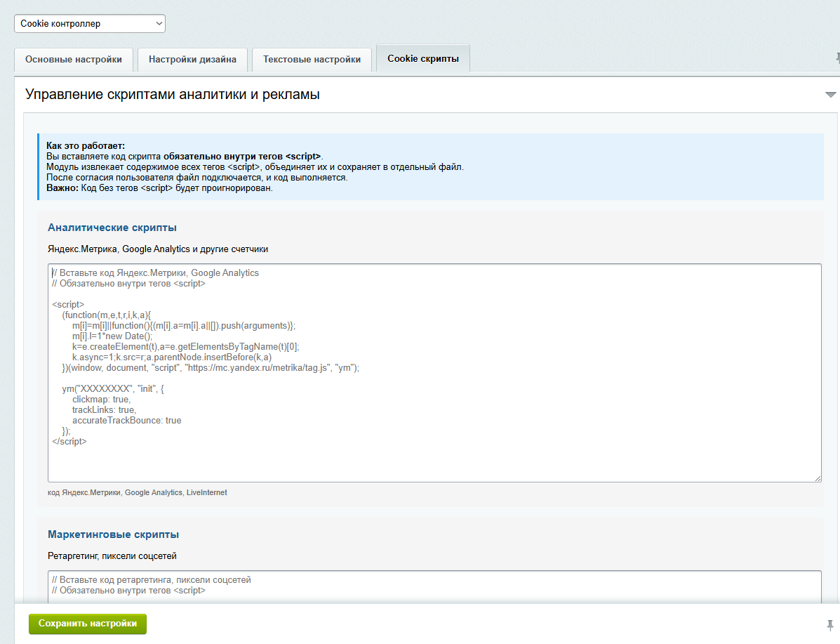Click the 'Как это работает:' info block heading
This screenshot has width=840, height=644.
85,145
